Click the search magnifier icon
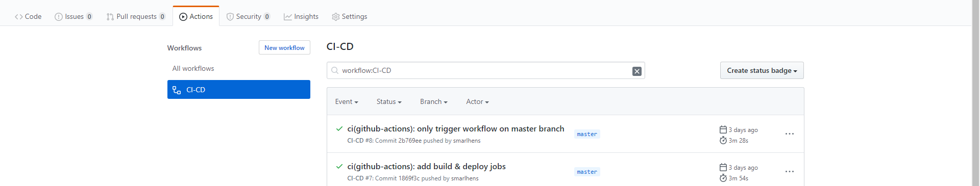Screen dimensions: 980x186 335,70
